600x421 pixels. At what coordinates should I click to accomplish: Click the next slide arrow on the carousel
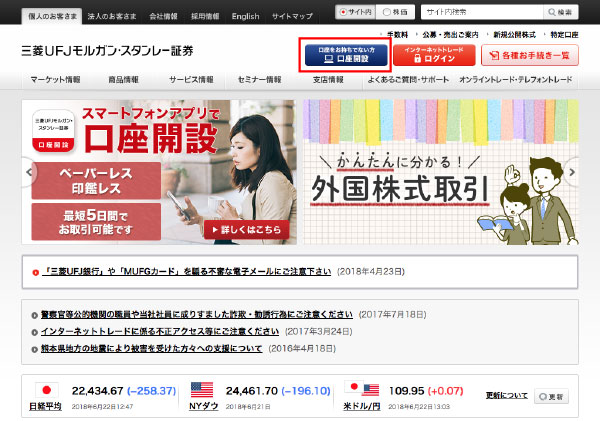point(572,172)
